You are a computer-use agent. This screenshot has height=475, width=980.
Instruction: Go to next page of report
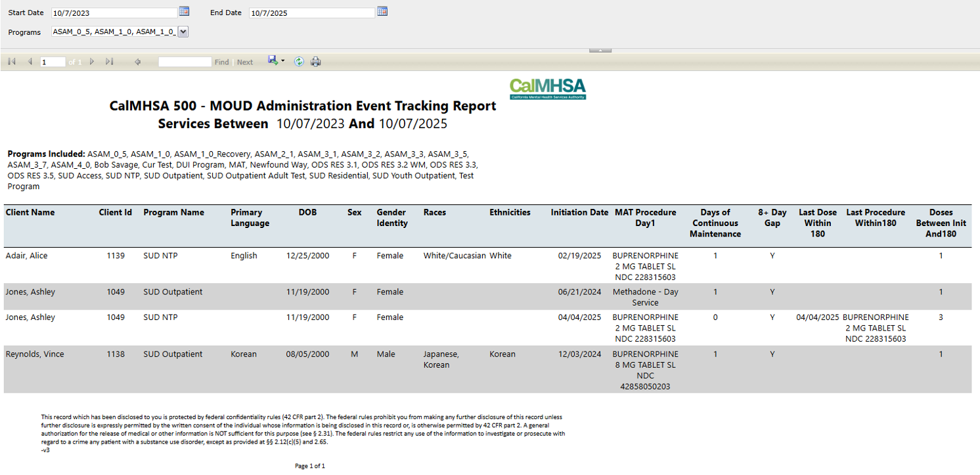[x=92, y=62]
